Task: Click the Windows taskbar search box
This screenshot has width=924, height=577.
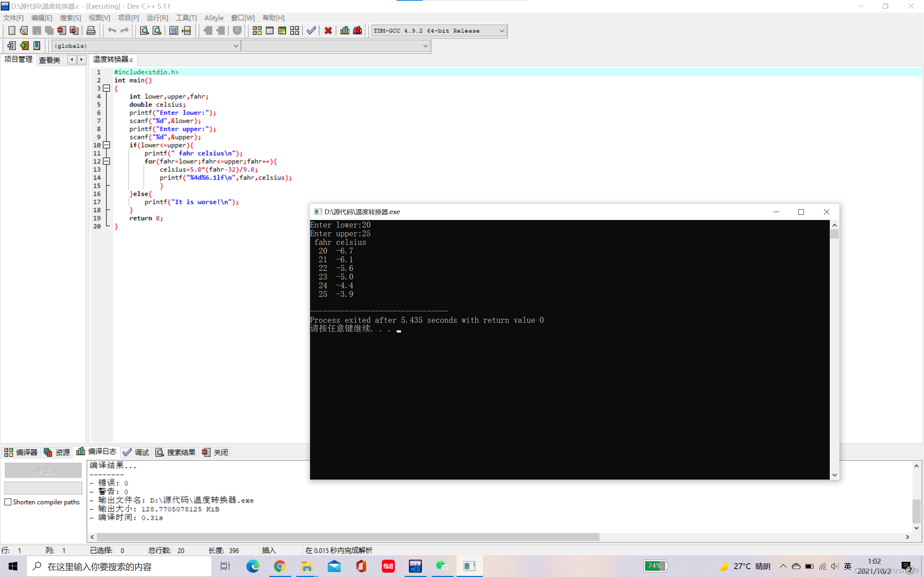Action: coord(119,566)
